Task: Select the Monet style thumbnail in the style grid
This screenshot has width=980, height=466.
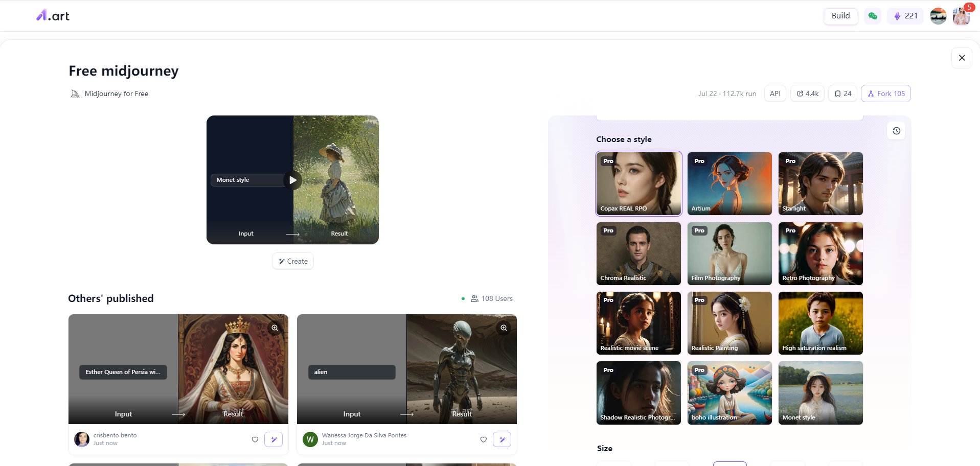Action: click(x=821, y=393)
